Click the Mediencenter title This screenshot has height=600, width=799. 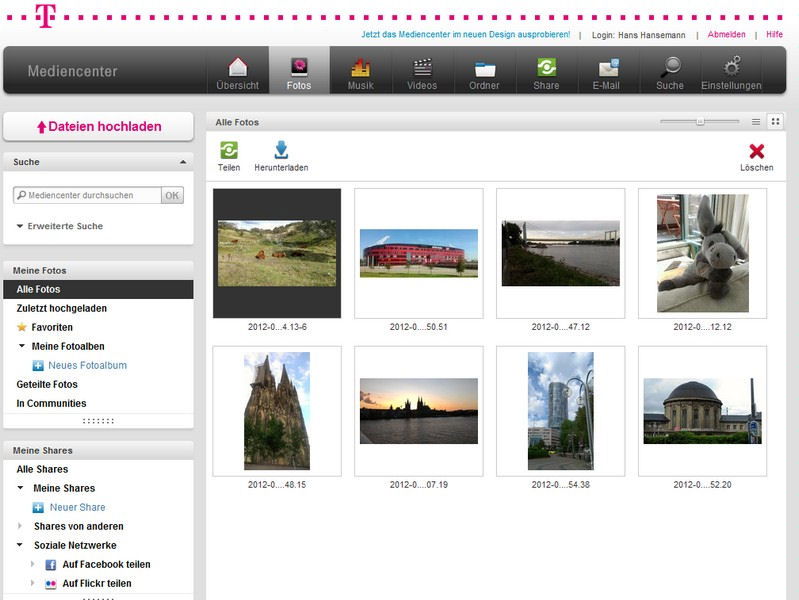pos(72,71)
